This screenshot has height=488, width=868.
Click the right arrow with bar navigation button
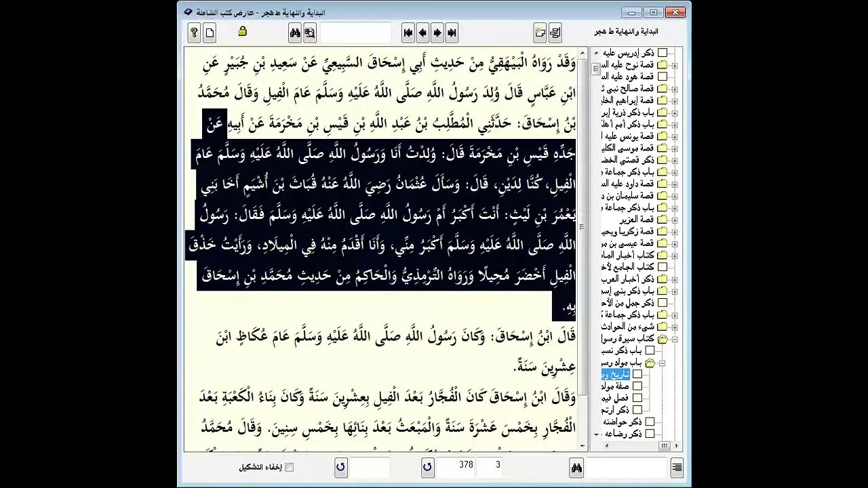(452, 32)
